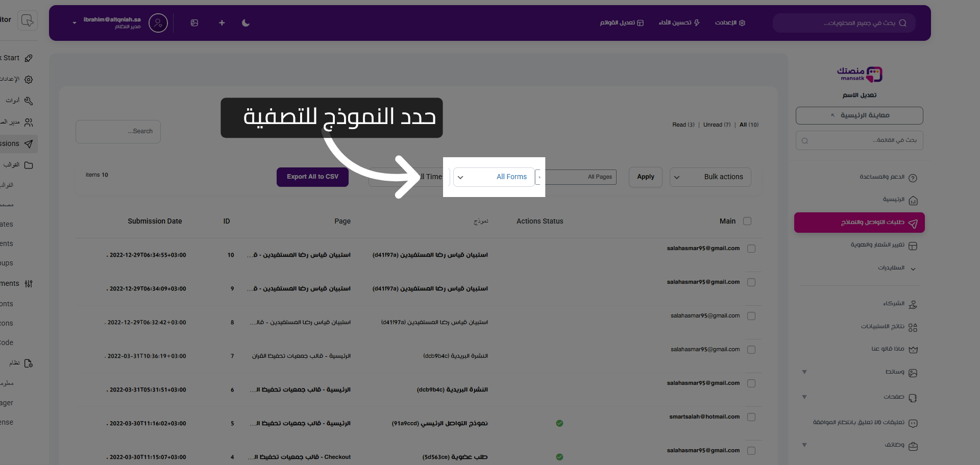Check the first salahasmar95@gmail.com submission row

[x=751, y=249]
